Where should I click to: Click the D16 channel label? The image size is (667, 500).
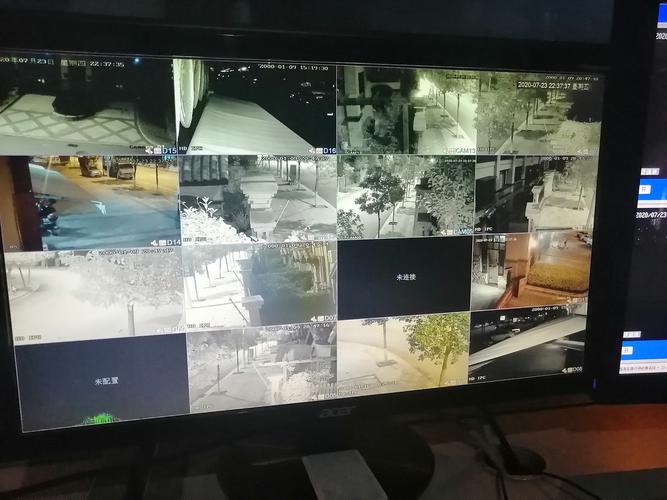click(330, 151)
